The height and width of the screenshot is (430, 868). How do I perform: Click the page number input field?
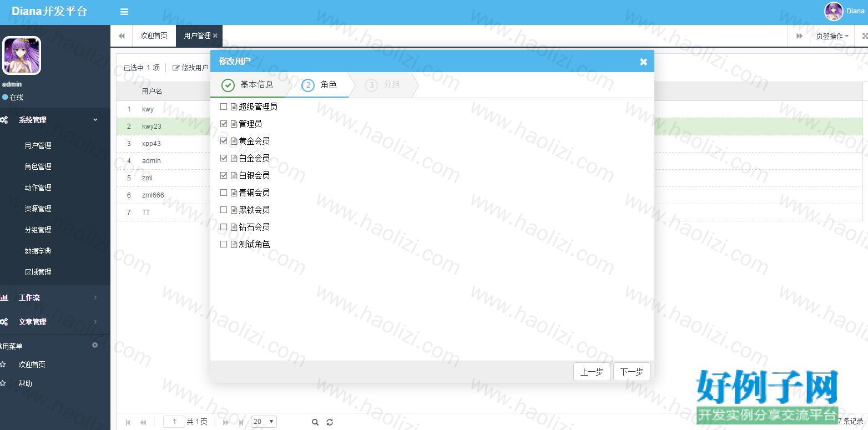click(x=174, y=422)
